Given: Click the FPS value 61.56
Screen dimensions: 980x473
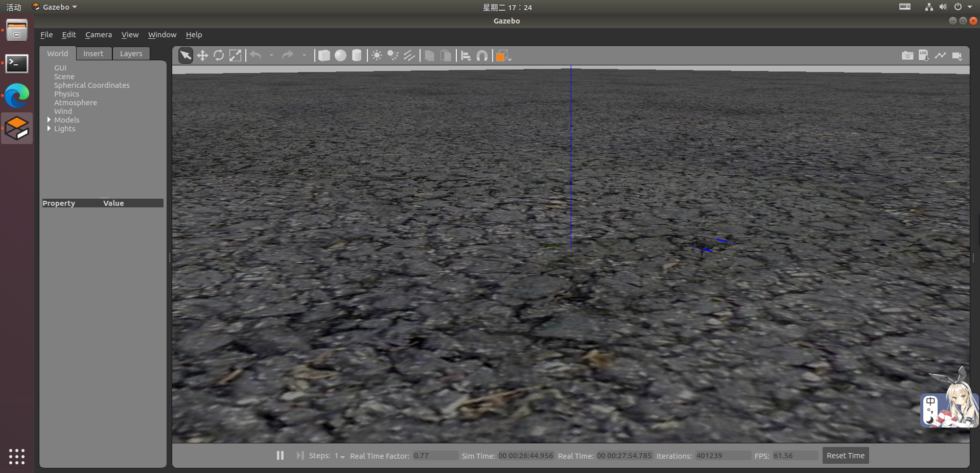Looking at the screenshot, I should 795,456.
